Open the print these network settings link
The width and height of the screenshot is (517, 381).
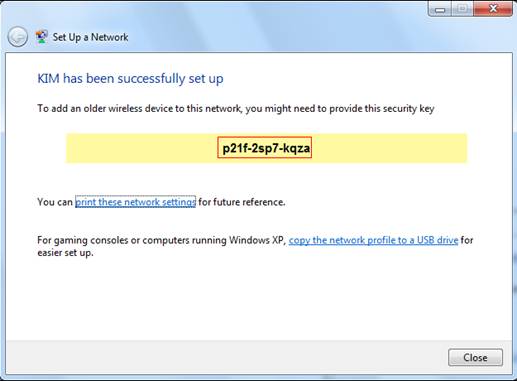coord(135,202)
